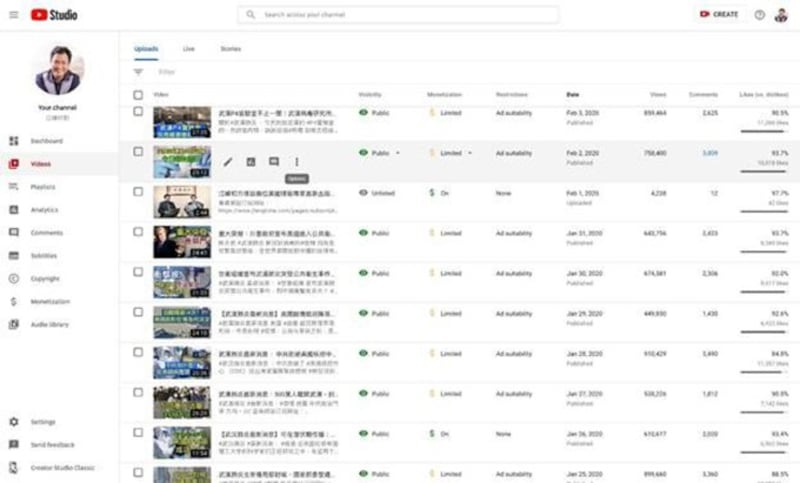The image size is (800, 483).
Task: Expand Public visibility dropdown for Feb 2 video
Action: (x=398, y=153)
